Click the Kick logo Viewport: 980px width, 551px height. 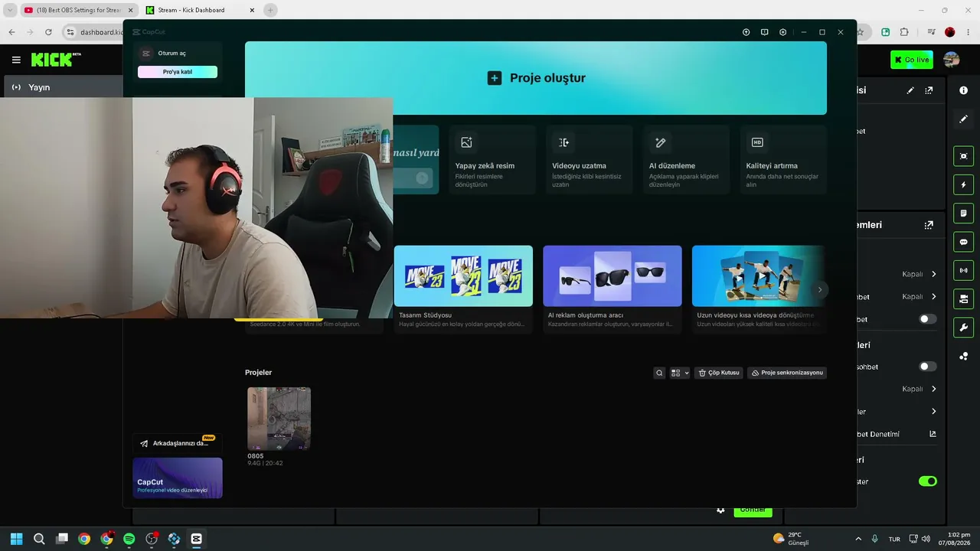[56, 60]
